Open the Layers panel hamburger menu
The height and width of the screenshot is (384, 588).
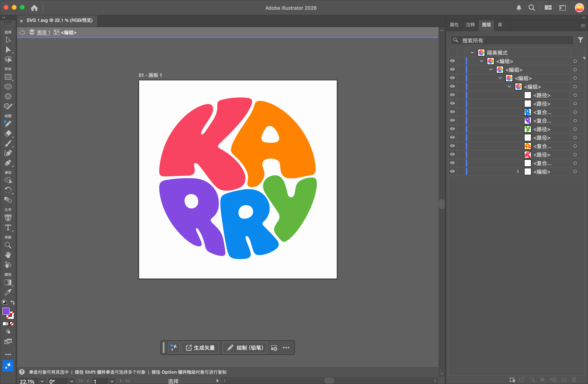tap(583, 26)
